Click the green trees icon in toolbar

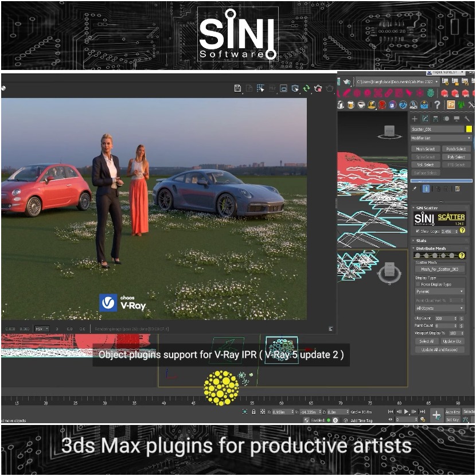tap(461, 105)
